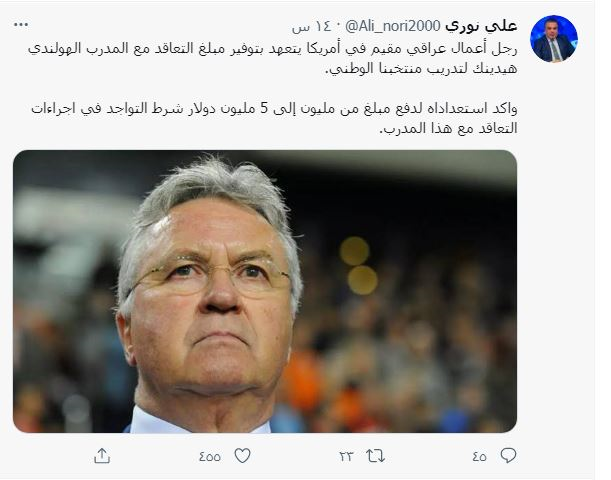Viewport: 611px width, 480px height.
Task: Click the reply speech bubble icon
Action: tap(508, 455)
